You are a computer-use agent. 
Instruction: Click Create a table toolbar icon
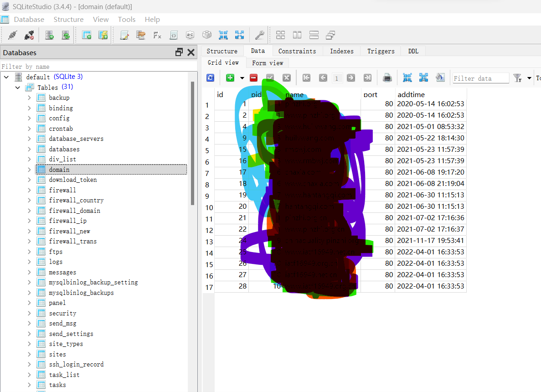coord(87,35)
